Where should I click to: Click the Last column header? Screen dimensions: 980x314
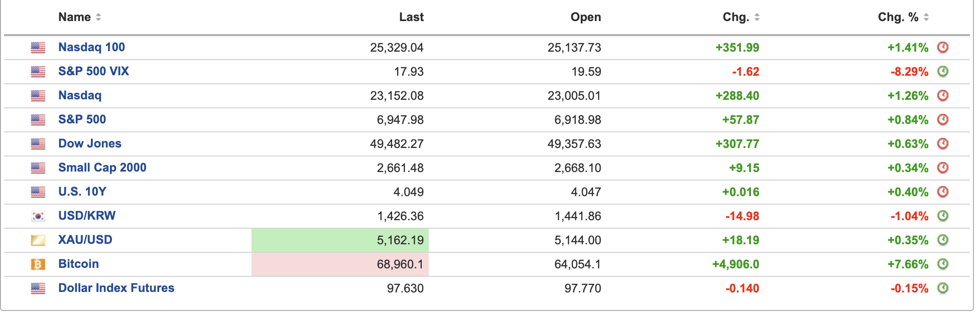411,17
